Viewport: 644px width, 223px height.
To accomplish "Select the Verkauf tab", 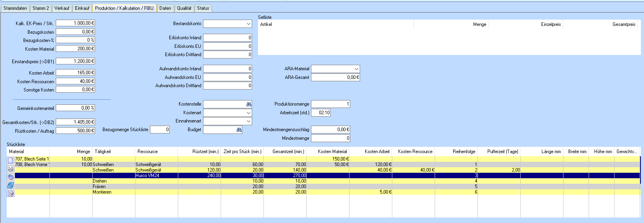I will (62, 8).
